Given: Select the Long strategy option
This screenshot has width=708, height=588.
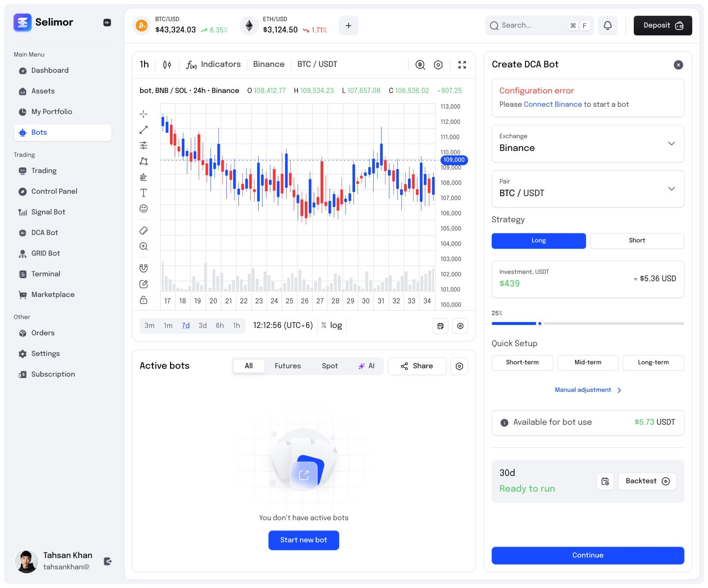Looking at the screenshot, I should [x=538, y=241].
